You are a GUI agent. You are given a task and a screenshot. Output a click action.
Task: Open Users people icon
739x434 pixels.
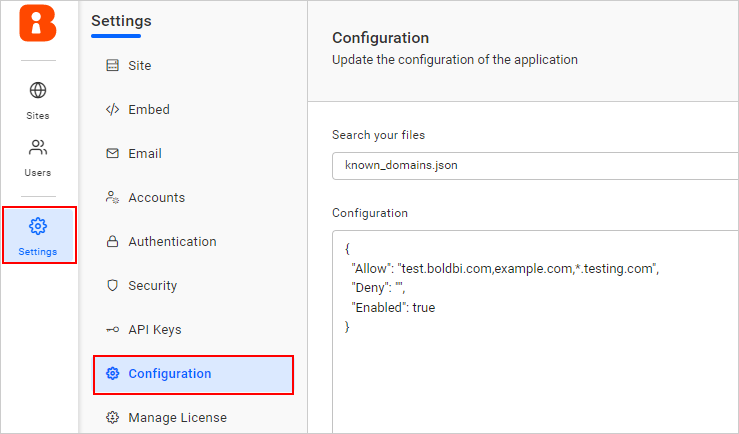pyautogui.click(x=38, y=148)
